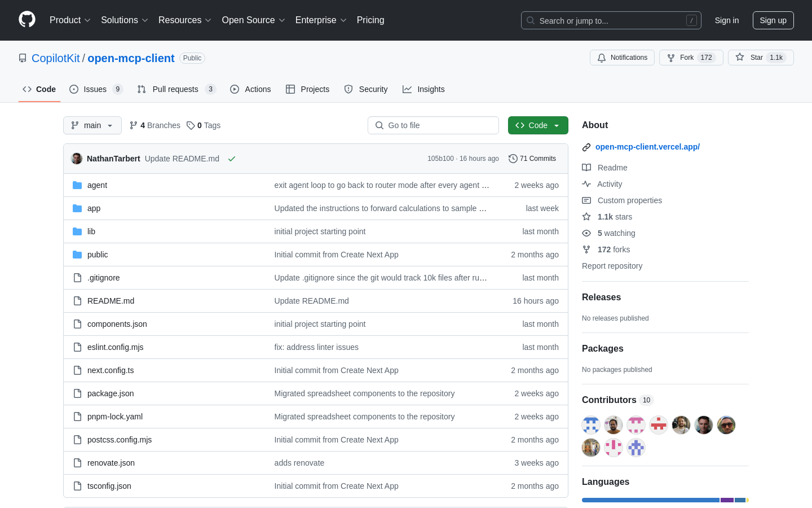Image resolution: width=812 pixels, height=508 pixels.
Task: Open the Releases heading link
Action: point(601,297)
